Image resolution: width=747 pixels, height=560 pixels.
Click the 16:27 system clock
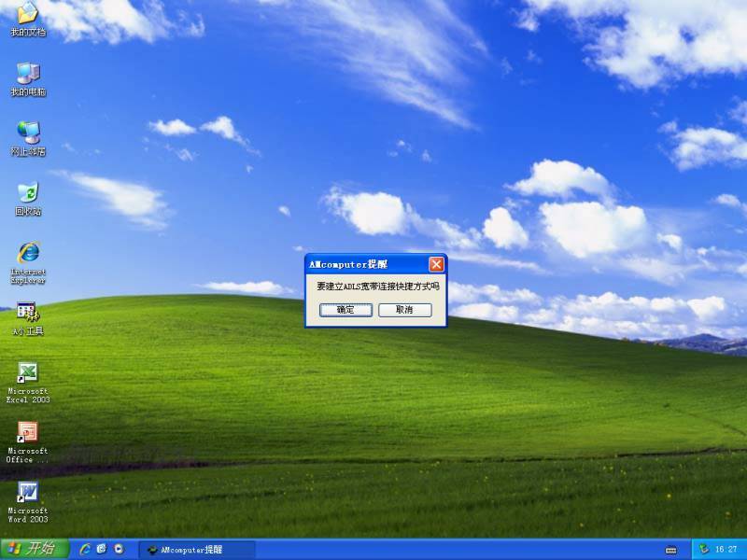click(x=726, y=550)
